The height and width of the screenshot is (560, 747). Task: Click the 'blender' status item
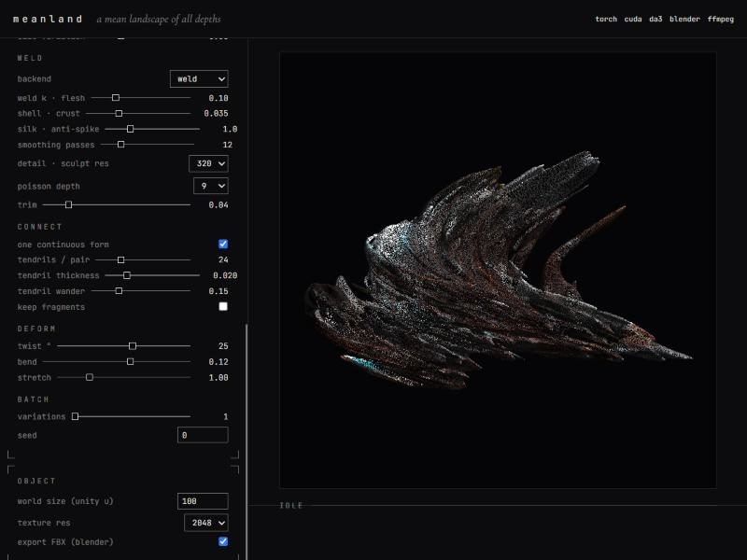point(684,19)
